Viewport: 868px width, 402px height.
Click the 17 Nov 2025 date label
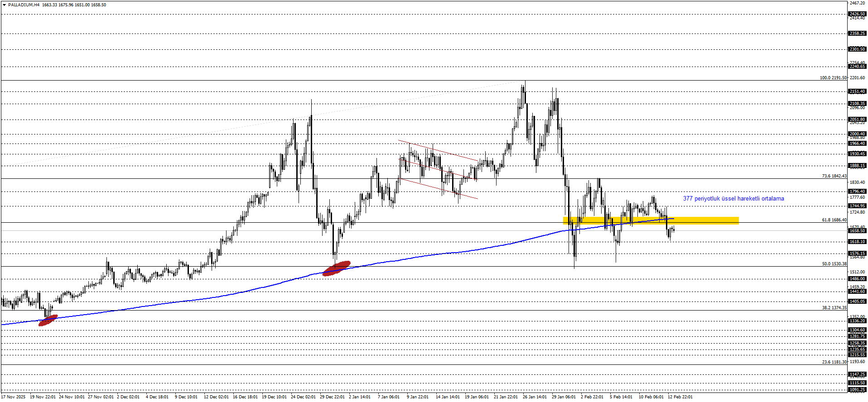pyautogui.click(x=13, y=397)
